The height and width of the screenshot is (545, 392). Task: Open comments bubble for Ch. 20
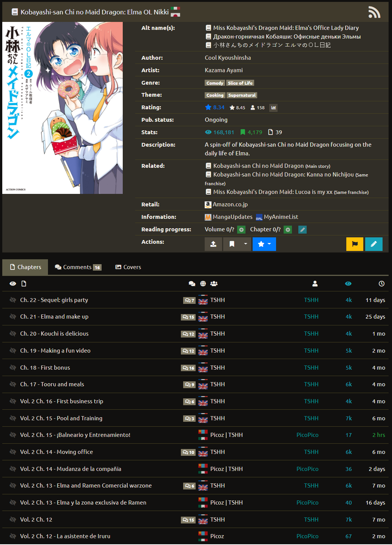pyautogui.click(x=188, y=334)
